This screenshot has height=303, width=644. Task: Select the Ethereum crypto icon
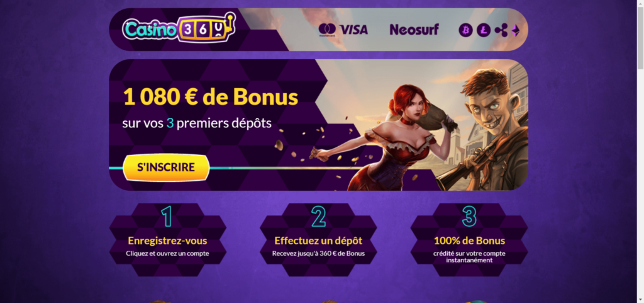pos(515,30)
